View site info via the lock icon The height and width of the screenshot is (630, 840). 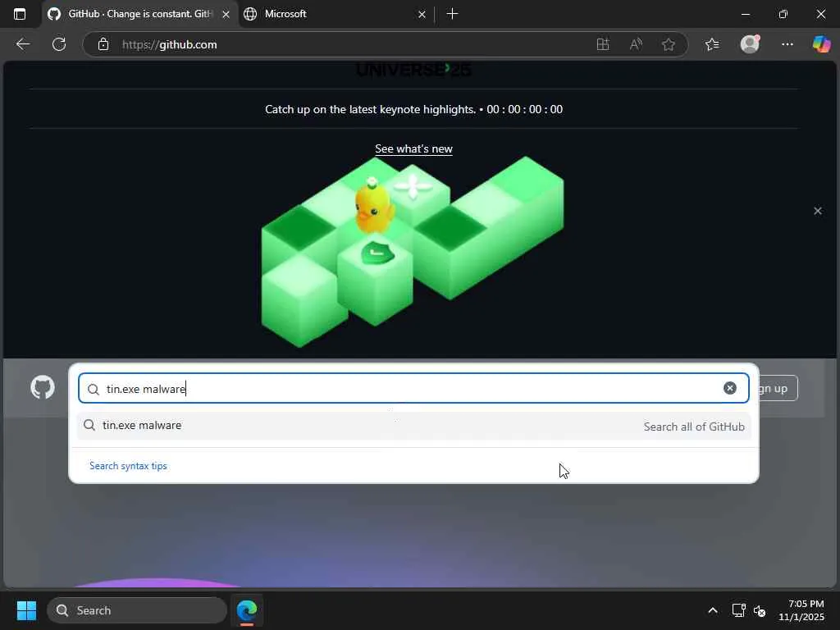pos(103,44)
